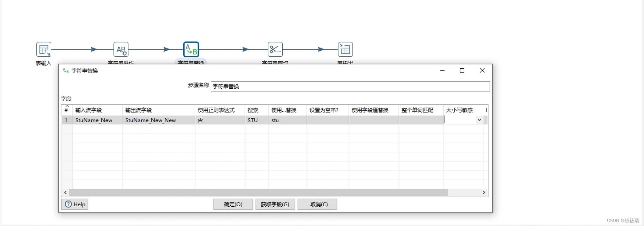Confirm with the 确定(O) button
The height and width of the screenshot is (226, 644).
(x=233, y=204)
